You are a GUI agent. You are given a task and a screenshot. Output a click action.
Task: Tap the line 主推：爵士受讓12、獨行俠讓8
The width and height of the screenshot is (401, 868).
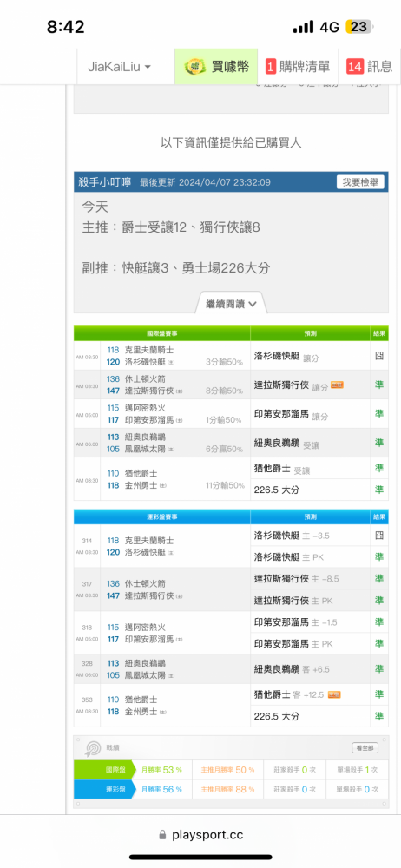click(171, 227)
